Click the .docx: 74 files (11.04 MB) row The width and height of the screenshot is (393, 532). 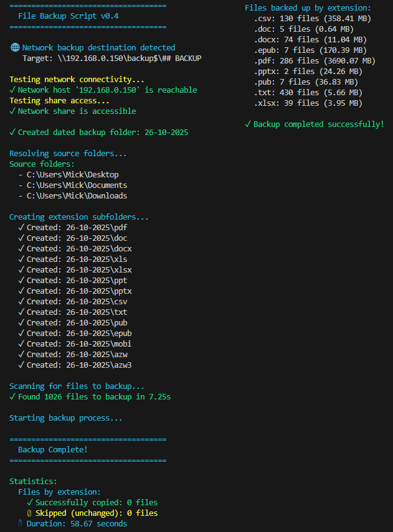click(310, 39)
